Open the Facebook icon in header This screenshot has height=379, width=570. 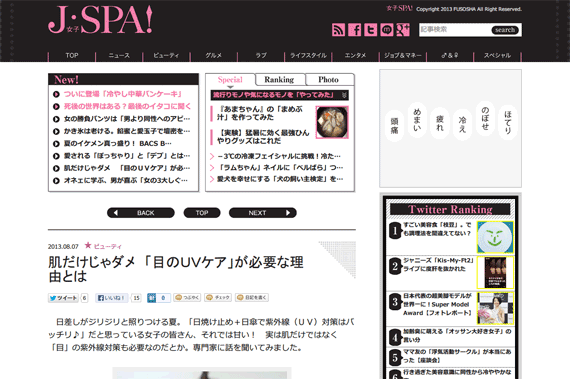355,29
